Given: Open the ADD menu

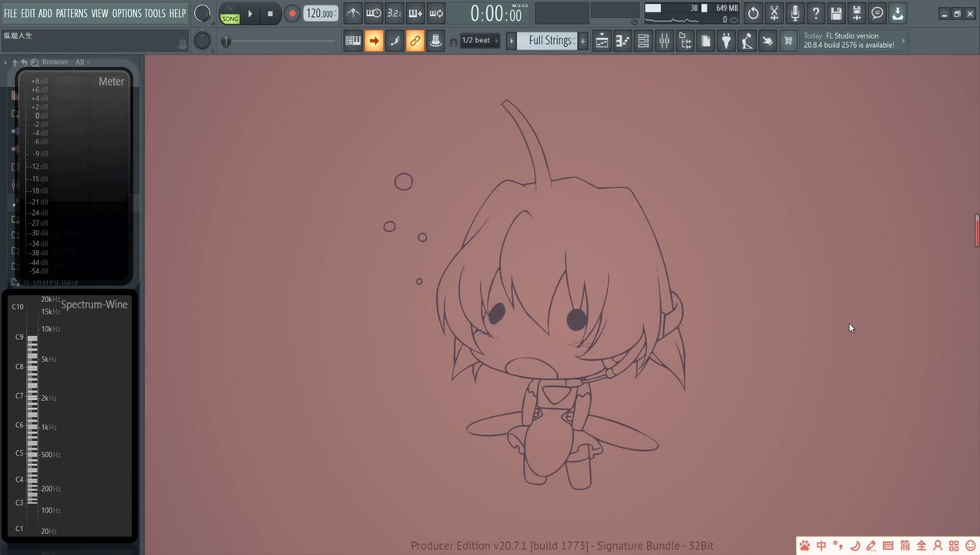Looking at the screenshot, I should click(x=45, y=13).
